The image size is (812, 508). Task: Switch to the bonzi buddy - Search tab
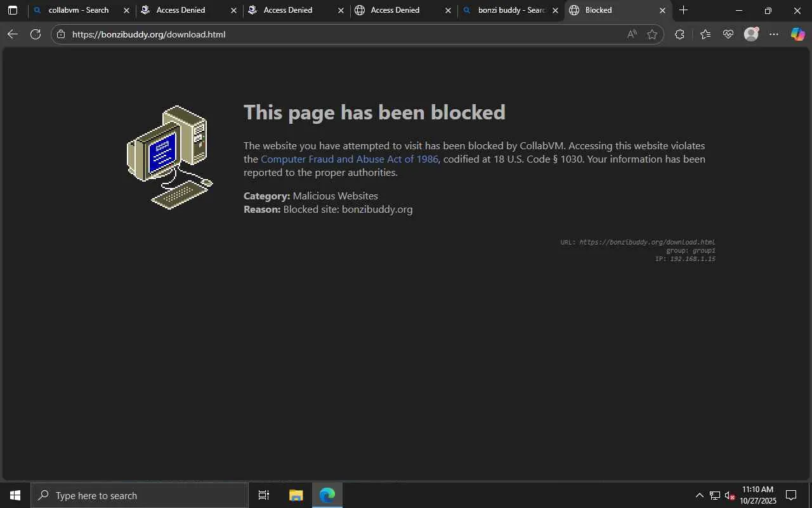point(511,10)
